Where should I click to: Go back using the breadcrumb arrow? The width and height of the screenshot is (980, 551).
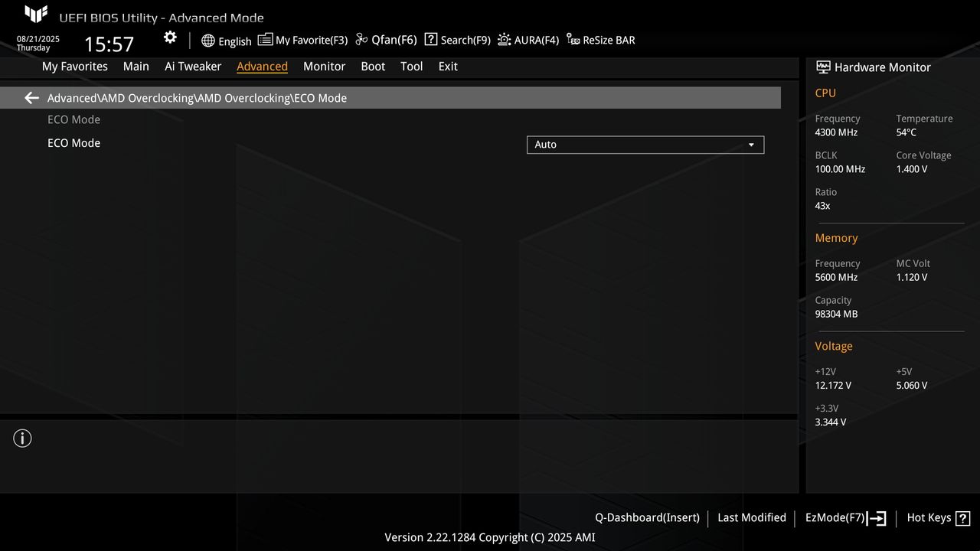coord(31,97)
